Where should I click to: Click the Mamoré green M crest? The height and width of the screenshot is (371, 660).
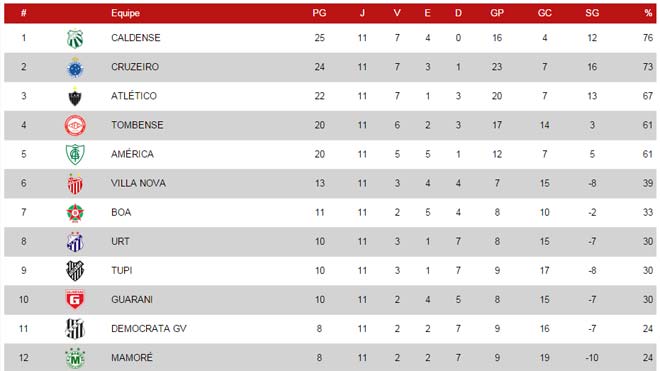pyautogui.click(x=75, y=358)
